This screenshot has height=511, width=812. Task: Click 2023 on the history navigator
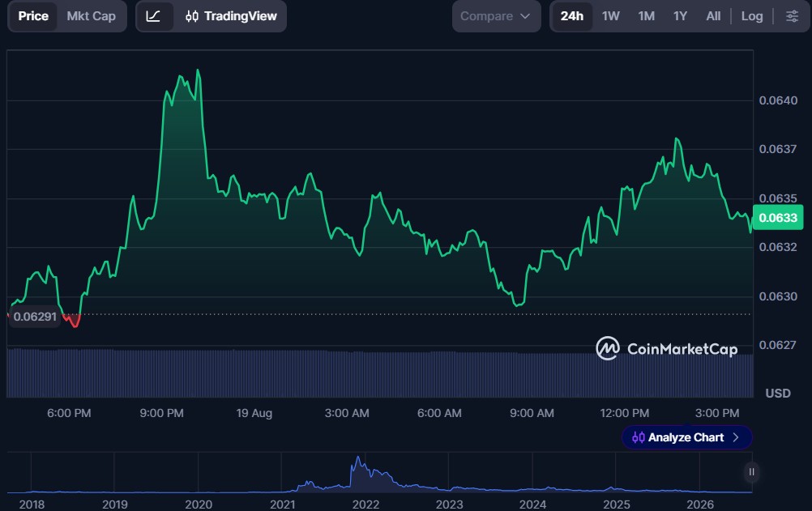click(x=449, y=505)
